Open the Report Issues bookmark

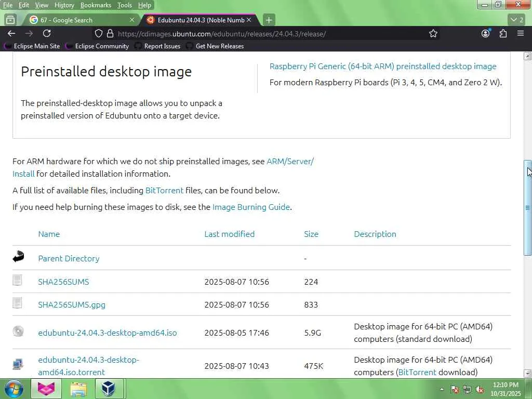click(x=158, y=46)
